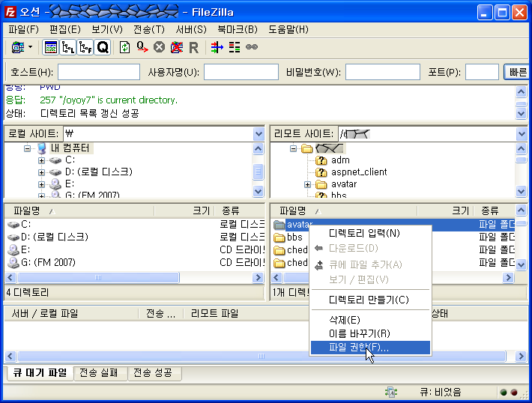Viewport: 532px width, 403px height.
Task: Open the 보기(V) menu
Action: tap(107, 30)
